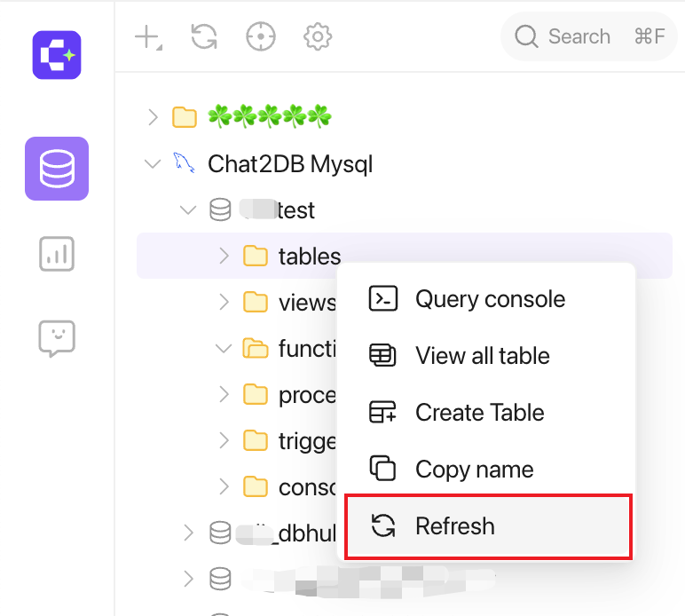Collapse the functions folder chevron
Image resolution: width=685 pixels, height=616 pixels.
224,348
